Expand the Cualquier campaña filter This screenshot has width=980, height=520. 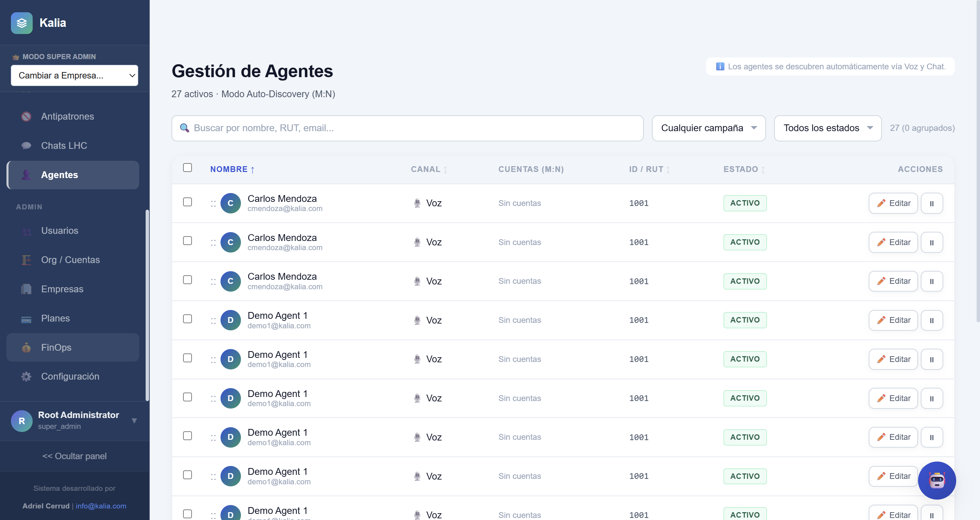pos(708,128)
